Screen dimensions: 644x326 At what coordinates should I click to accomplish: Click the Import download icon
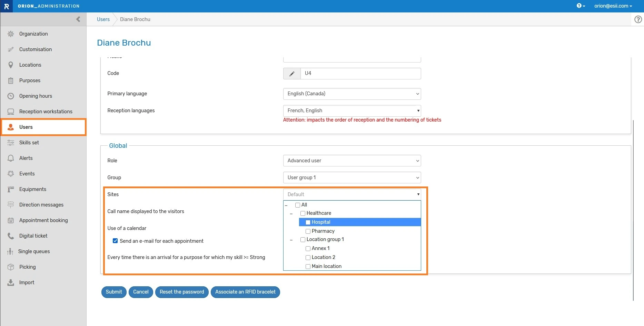[11, 282]
